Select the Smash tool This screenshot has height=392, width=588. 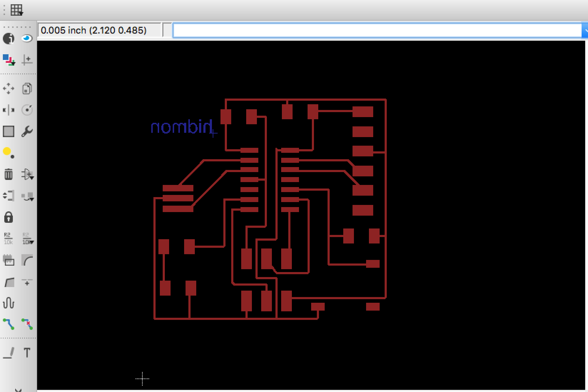pos(9,261)
